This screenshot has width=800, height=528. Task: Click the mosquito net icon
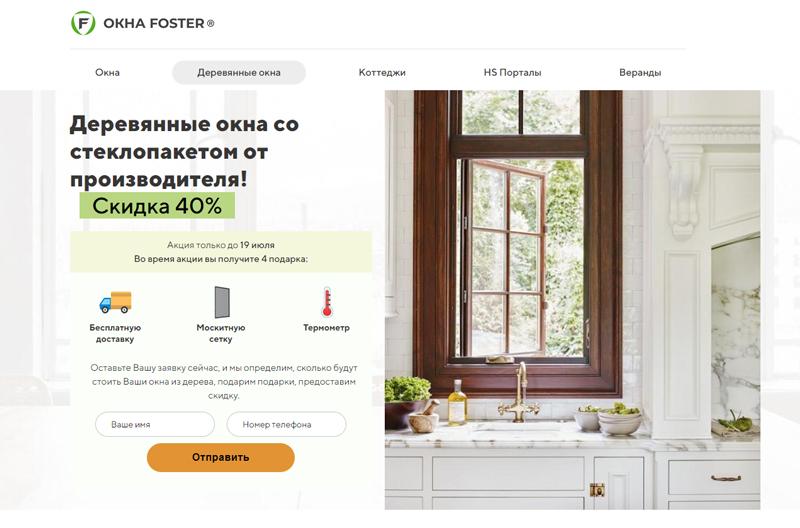pyautogui.click(x=221, y=302)
